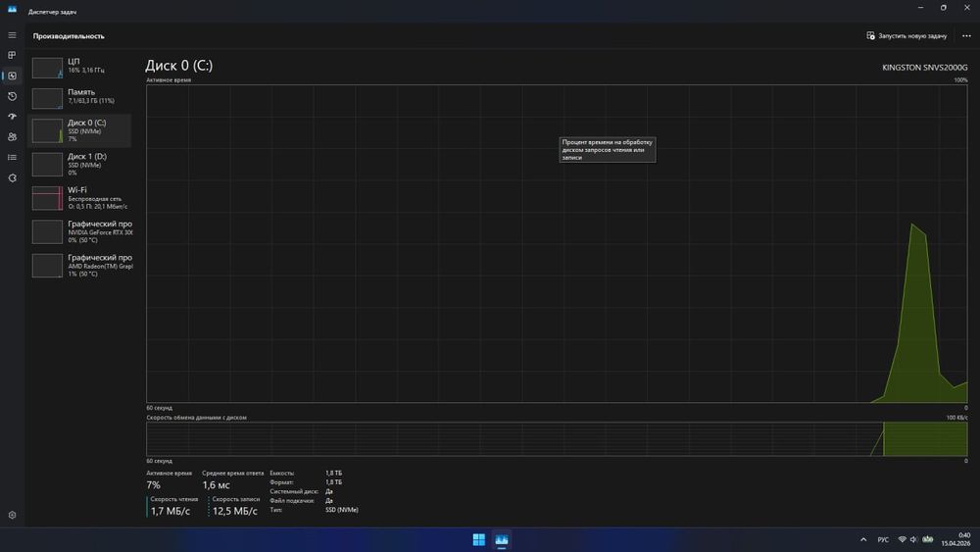980x552 pixels.
Task: Click the 1,6 мс response time value
Action: click(216, 485)
